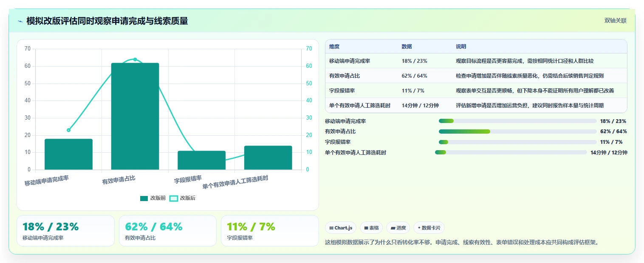Click the line data point above the 移动端申请完成率 bar
The height and width of the screenshot is (263, 644).
pyautogui.click(x=68, y=130)
